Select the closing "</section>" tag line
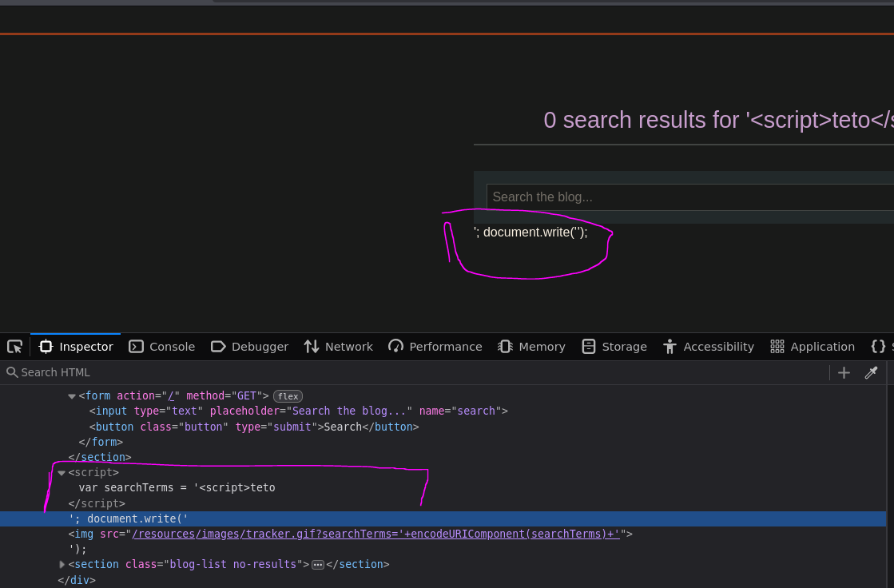Screen dimensions: 894x588 pos(100,457)
